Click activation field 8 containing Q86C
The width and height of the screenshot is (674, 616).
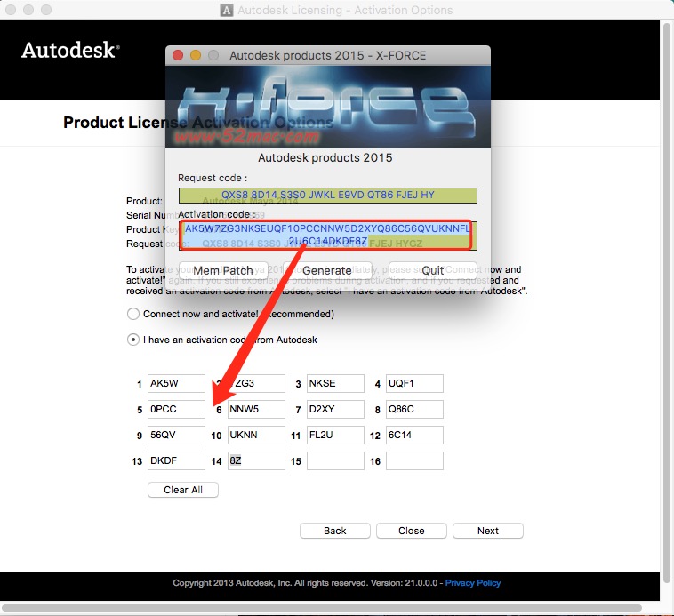pos(414,410)
